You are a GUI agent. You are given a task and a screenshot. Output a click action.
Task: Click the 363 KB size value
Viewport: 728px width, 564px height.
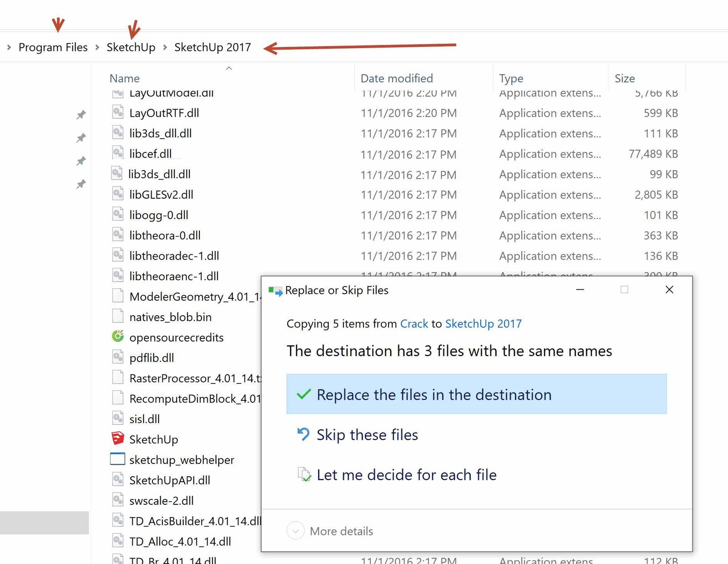661,236
